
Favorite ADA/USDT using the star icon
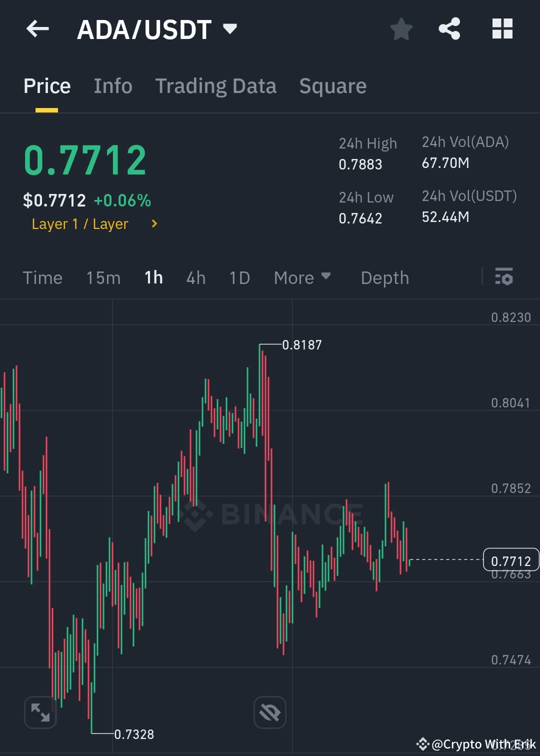point(401,28)
